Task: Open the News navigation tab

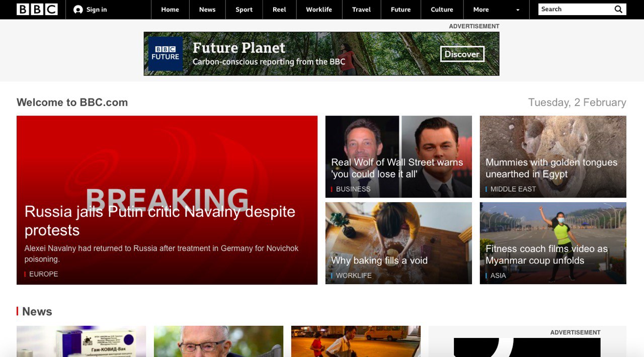Action: (207, 10)
